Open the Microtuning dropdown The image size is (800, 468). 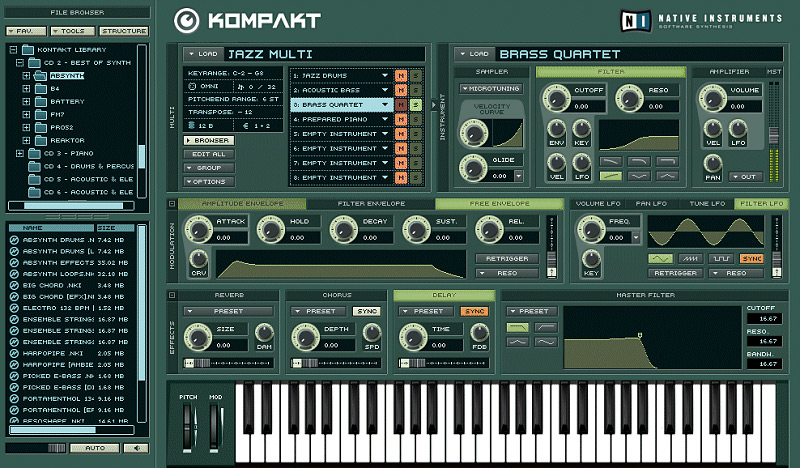click(491, 88)
